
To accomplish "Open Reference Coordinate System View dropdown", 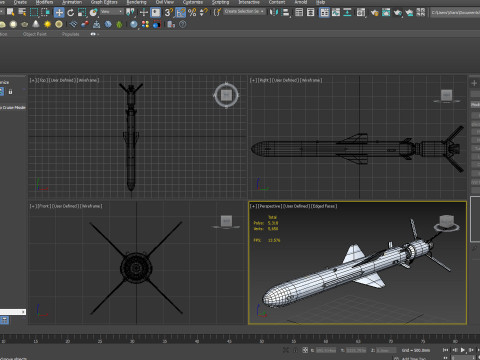I will click(112, 12).
